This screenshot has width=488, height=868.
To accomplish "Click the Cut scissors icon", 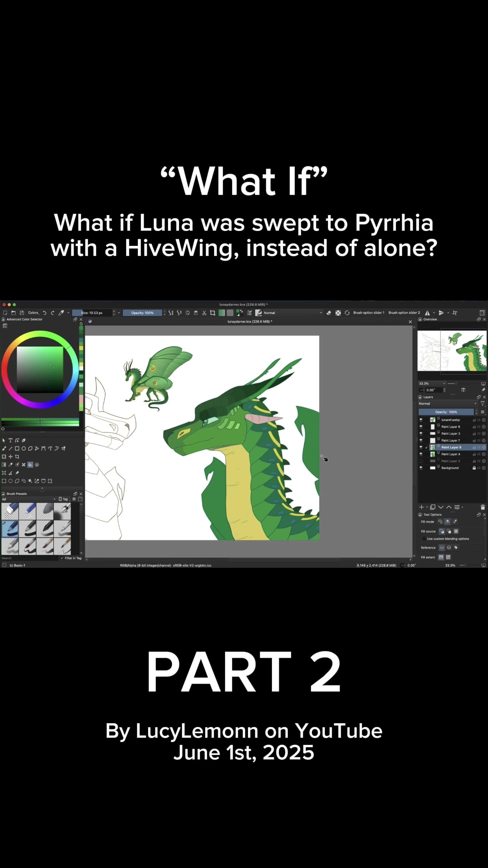I will point(204,313).
